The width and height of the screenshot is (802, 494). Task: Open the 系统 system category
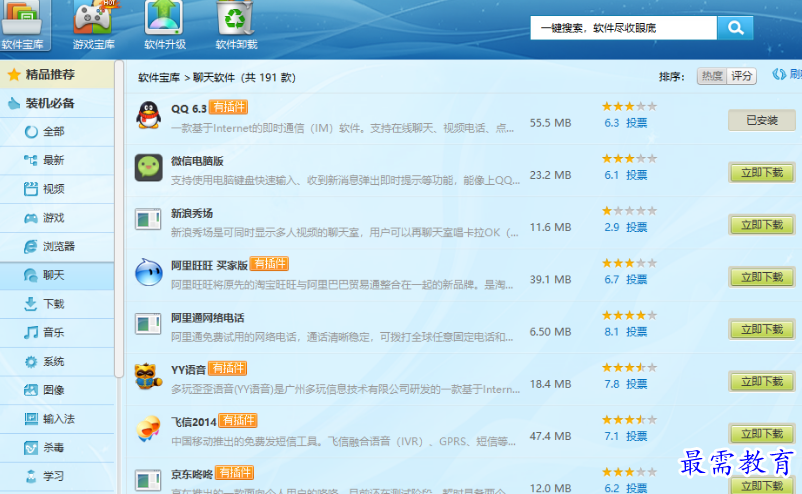(x=57, y=362)
